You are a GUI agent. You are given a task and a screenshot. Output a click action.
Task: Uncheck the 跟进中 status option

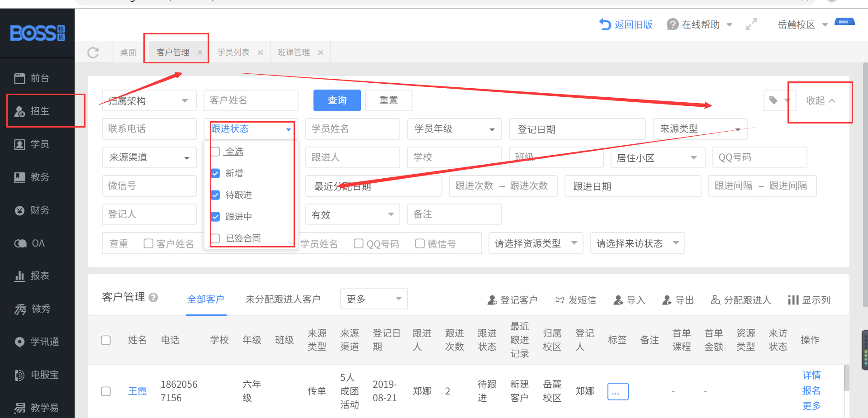pyautogui.click(x=216, y=217)
